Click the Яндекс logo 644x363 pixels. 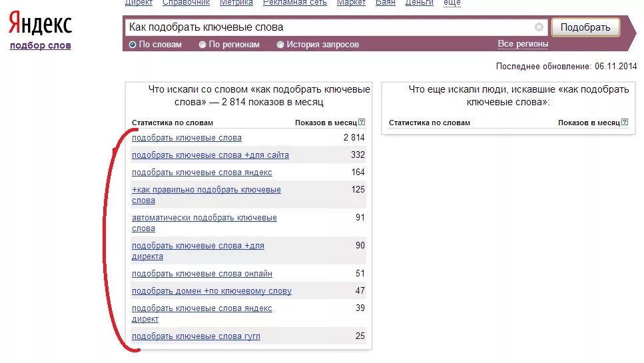40,23
